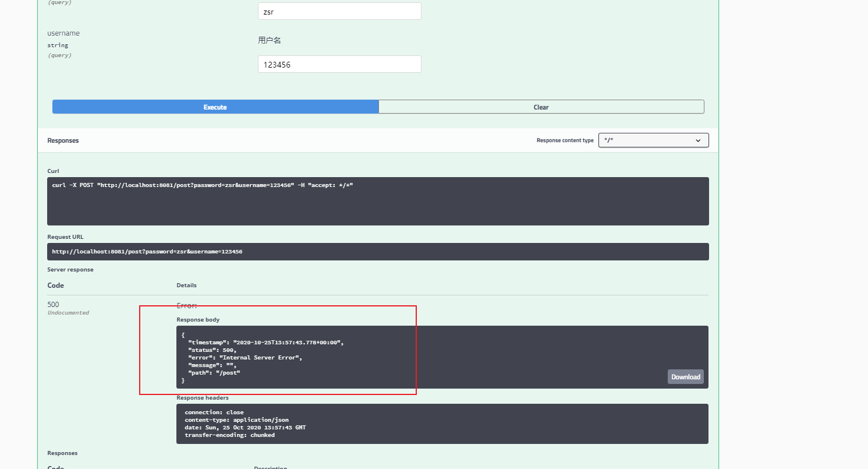Download the response body
This screenshot has width=868, height=469.
click(x=685, y=377)
